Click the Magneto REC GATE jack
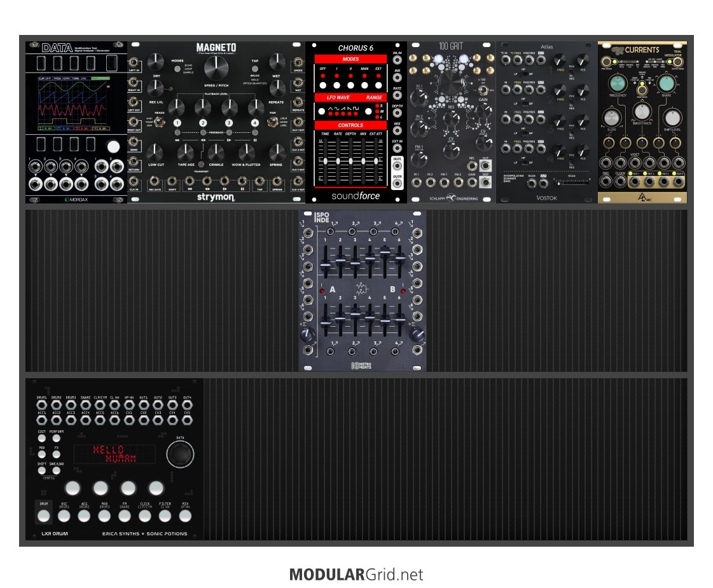The image size is (713, 588). coord(155,181)
